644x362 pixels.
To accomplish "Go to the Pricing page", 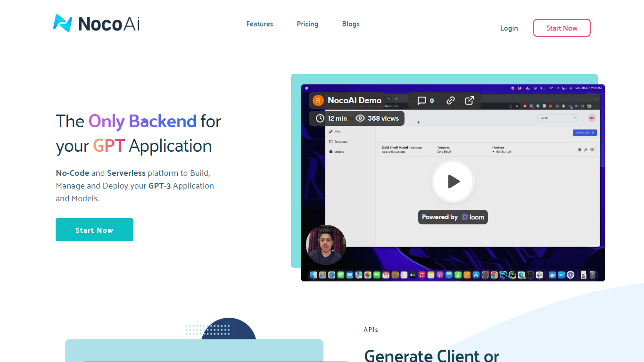I will 307,24.
